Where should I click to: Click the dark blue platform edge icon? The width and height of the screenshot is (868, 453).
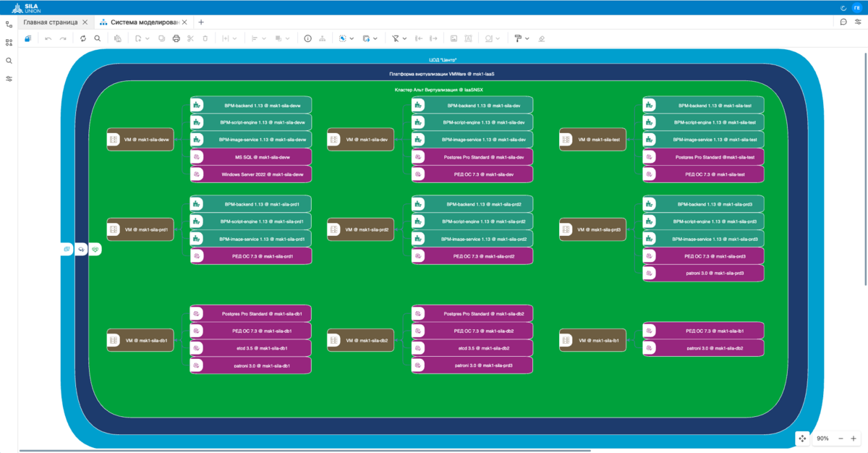pos(82,249)
